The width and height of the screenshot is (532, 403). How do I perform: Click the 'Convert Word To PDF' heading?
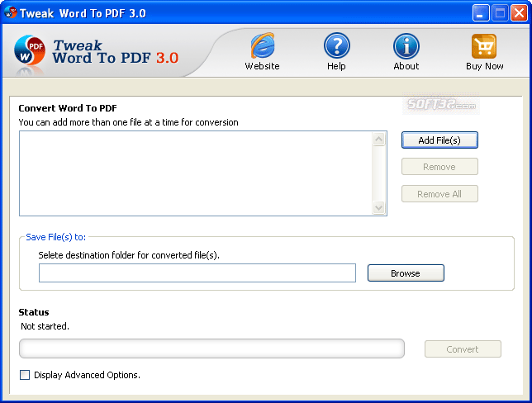[68, 108]
